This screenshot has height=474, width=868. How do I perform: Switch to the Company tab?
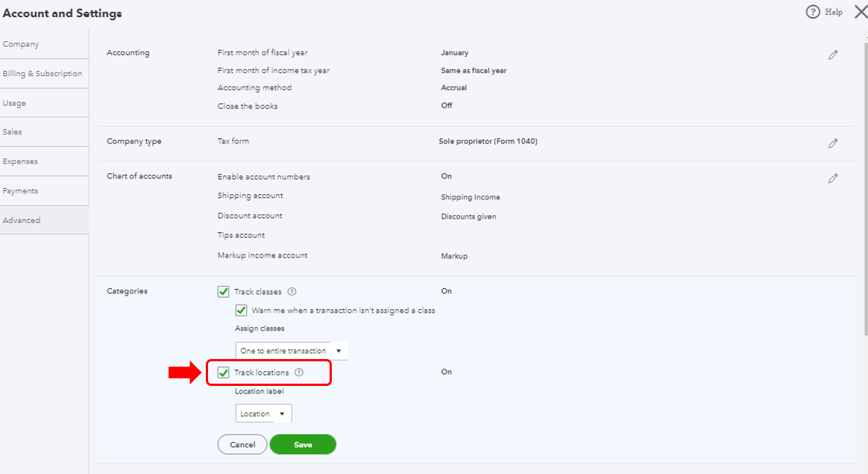pyautogui.click(x=21, y=44)
